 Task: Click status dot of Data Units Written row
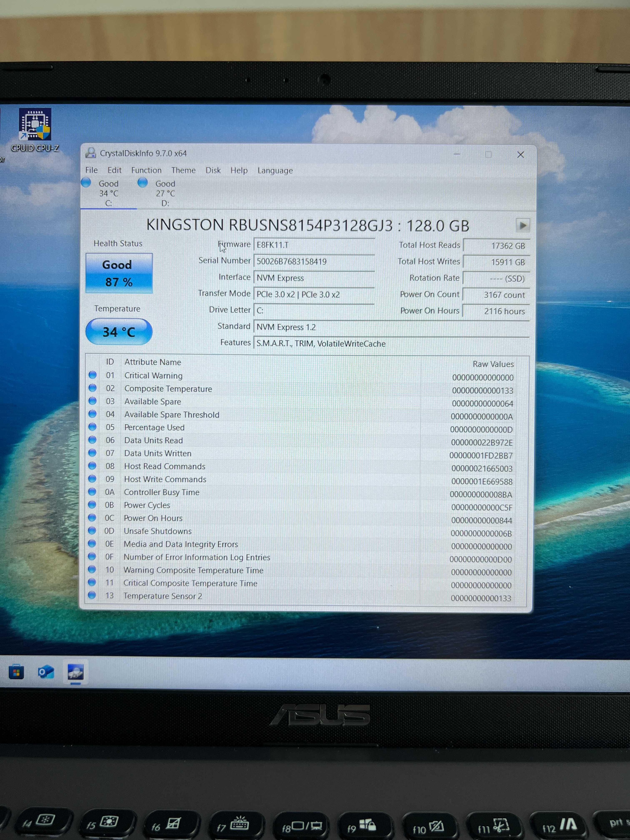point(92,452)
